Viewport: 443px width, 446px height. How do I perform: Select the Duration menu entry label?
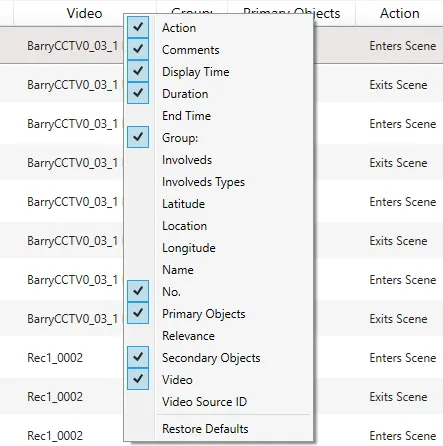[x=185, y=94]
